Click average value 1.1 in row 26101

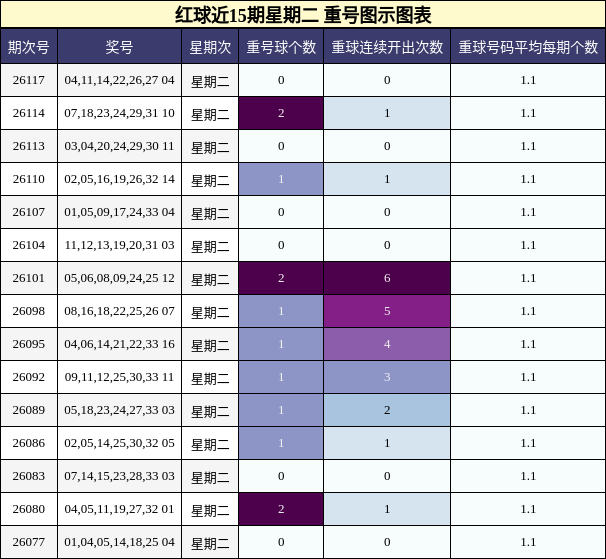(x=528, y=278)
